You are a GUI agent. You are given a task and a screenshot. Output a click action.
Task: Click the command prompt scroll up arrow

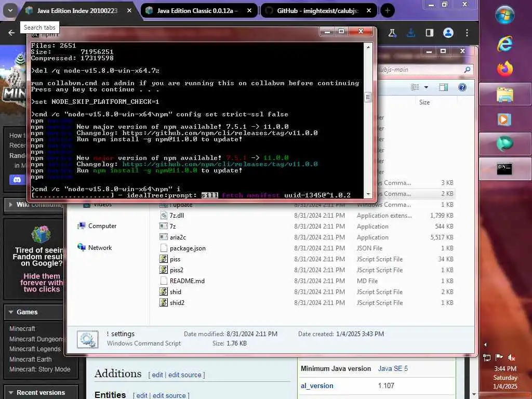tap(368, 47)
